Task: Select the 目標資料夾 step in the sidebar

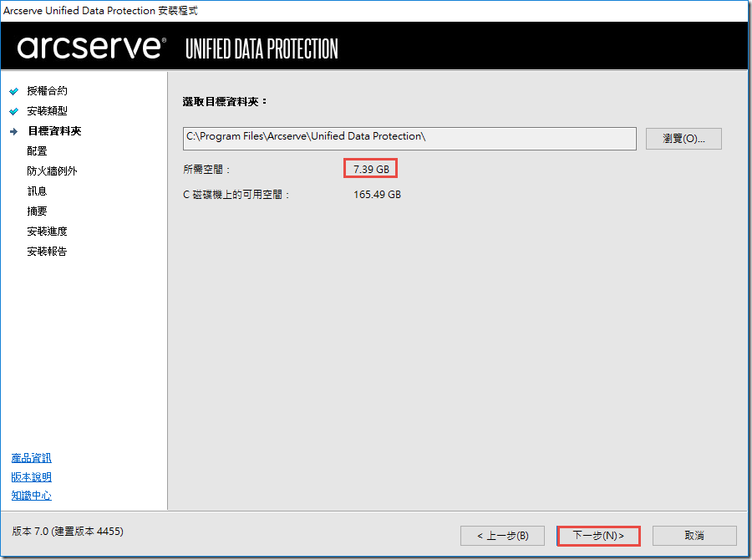Action: [53, 130]
